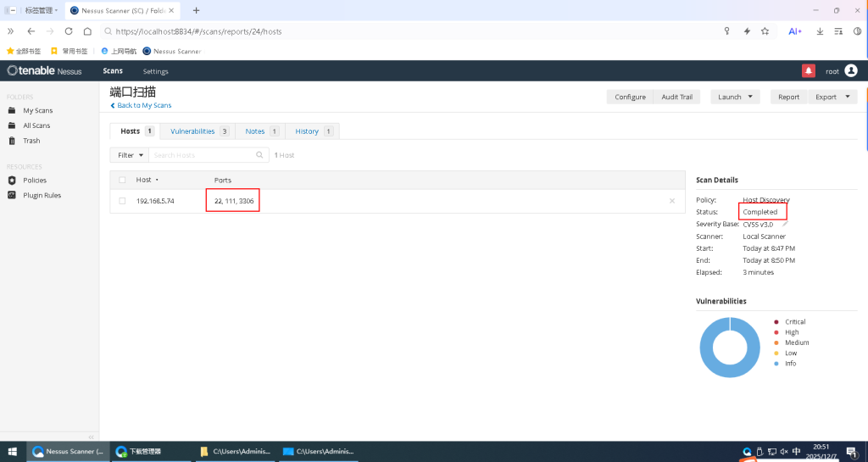Click the root user avatar icon
Viewport: 868px width, 462px height.
(x=850, y=71)
